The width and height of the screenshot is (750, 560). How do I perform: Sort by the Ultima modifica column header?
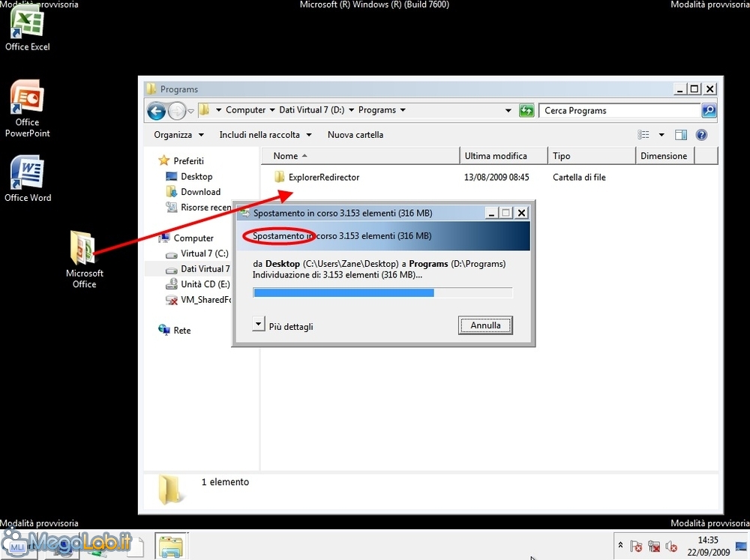[504, 156]
